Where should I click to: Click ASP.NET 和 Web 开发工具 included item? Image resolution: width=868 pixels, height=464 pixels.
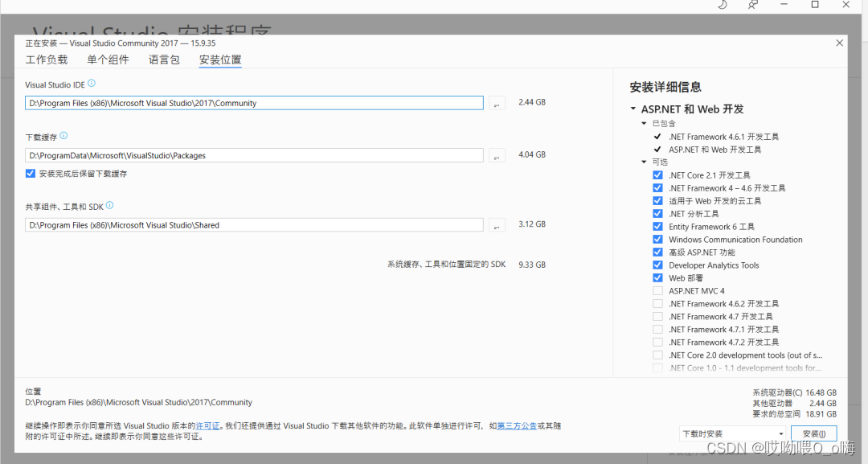714,150
